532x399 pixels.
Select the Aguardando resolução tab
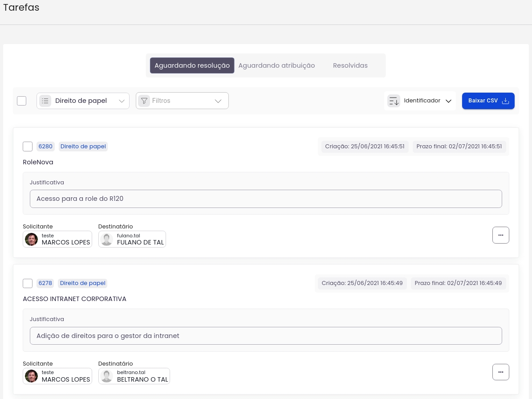point(192,65)
